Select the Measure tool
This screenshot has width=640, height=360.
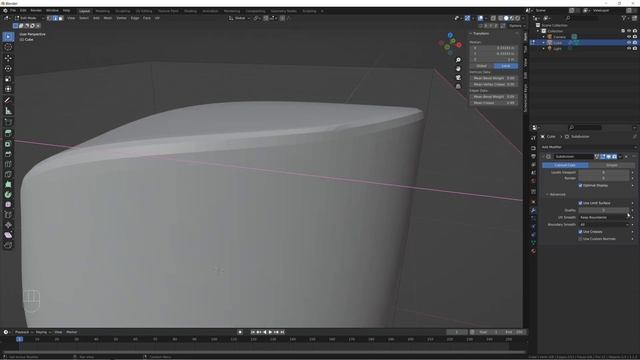(8, 111)
